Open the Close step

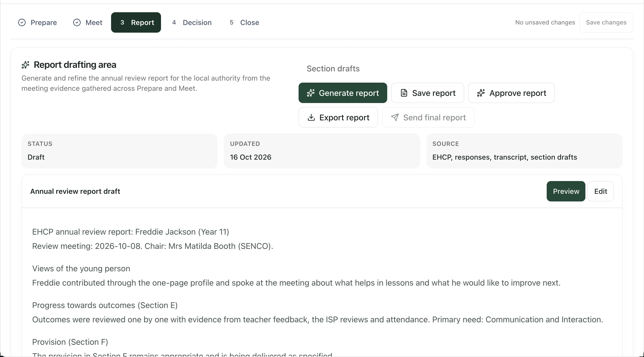244,22
